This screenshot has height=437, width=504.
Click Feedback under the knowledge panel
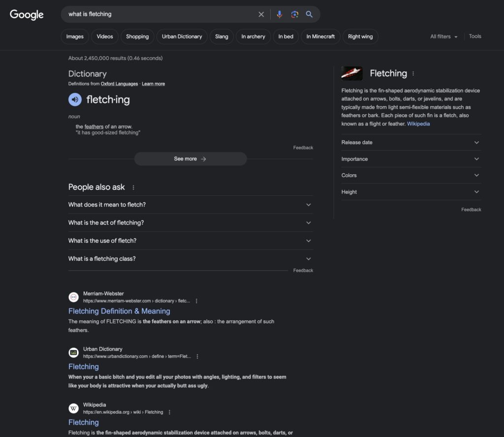471,210
